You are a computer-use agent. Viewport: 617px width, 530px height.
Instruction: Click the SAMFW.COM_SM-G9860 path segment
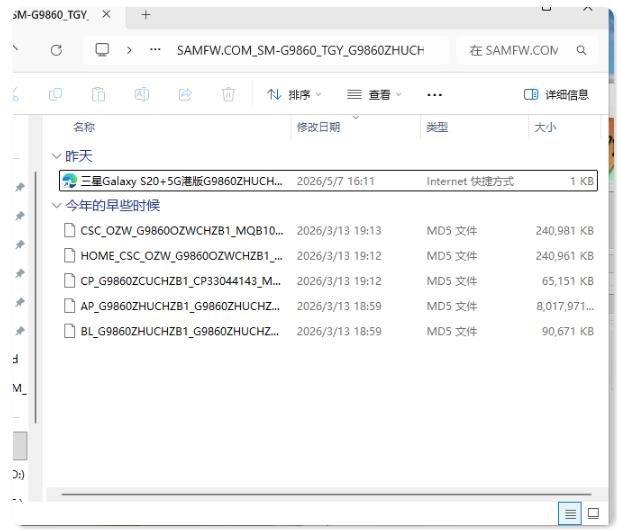coord(300,50)
